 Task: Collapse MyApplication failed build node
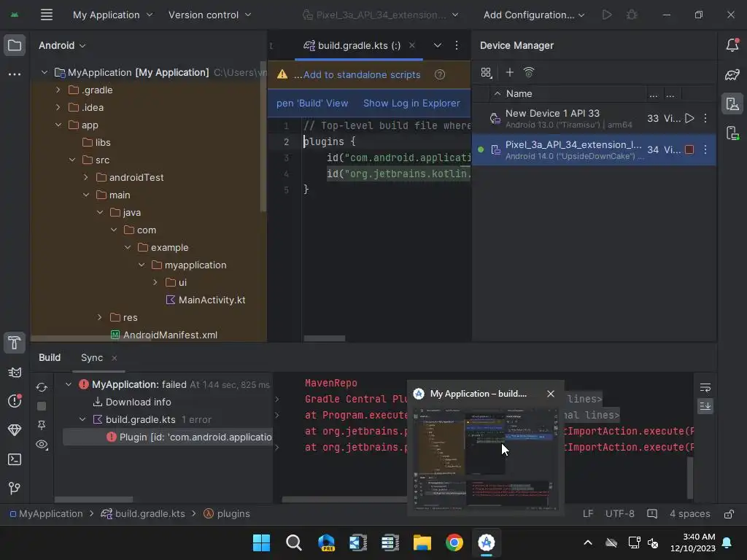68,384
